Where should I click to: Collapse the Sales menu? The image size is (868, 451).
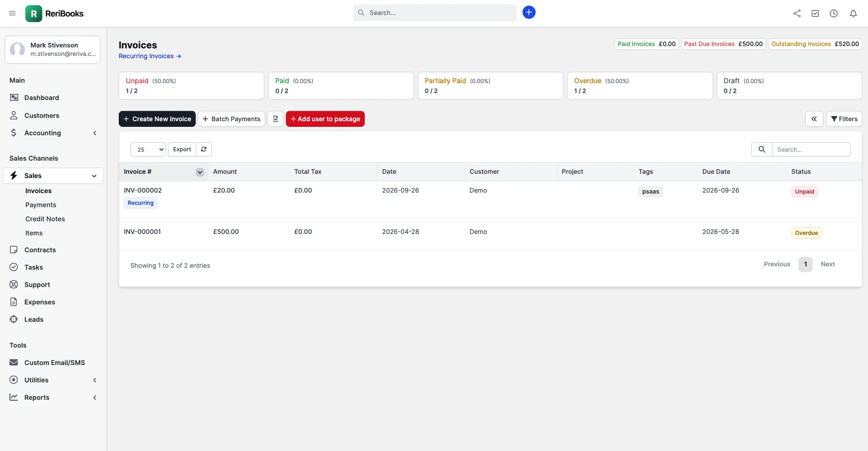pyautogui.click(x=53, y=176)
